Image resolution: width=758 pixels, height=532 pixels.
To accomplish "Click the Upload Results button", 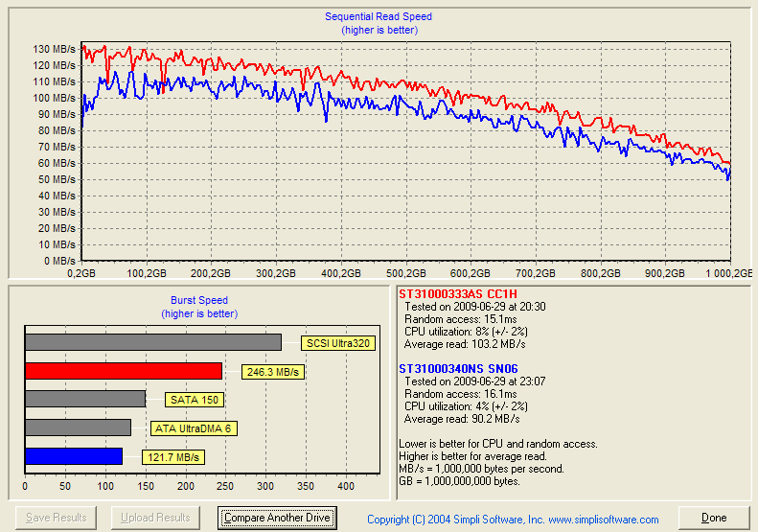I will coord(157,518).
